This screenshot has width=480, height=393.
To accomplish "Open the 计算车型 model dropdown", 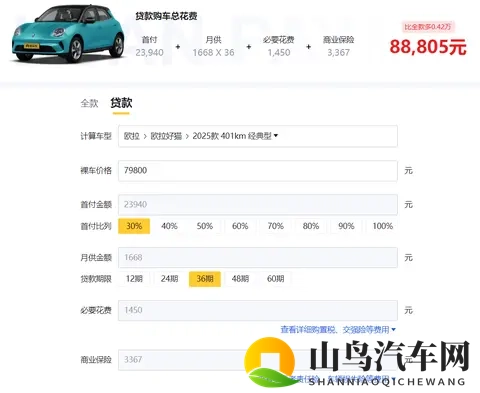I will 258,136.
